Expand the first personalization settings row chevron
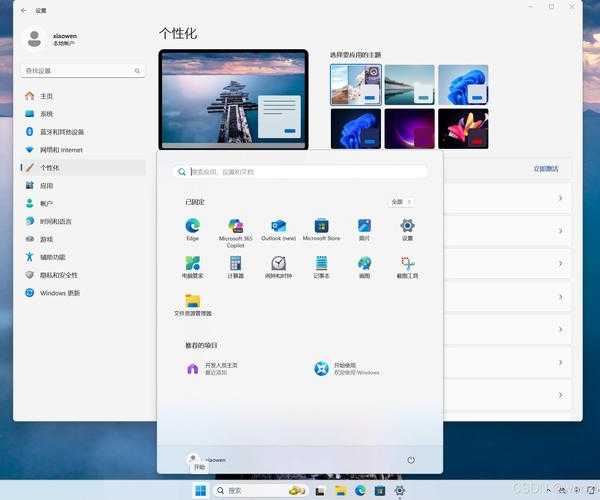Viewport: 600px width, 500px height. (559, 198)
